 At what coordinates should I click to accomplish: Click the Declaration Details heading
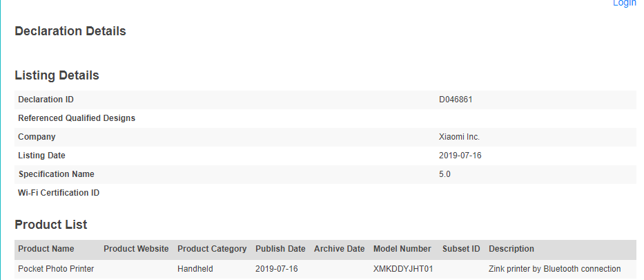(70, 31)
